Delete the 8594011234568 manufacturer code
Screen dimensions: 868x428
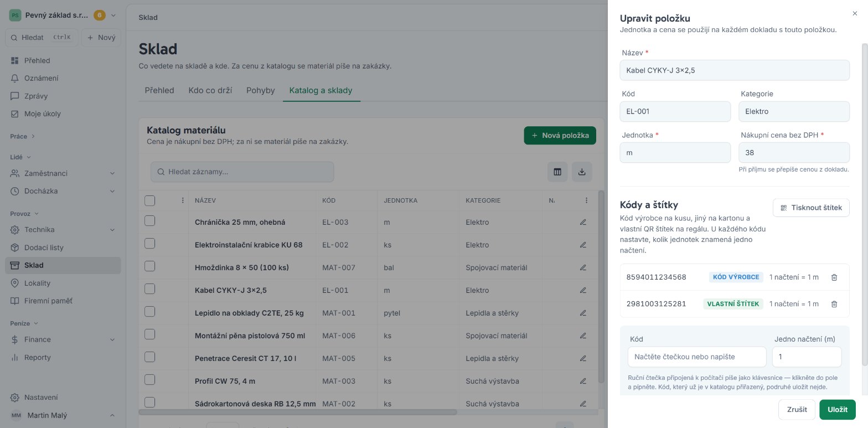click(834, 277)
